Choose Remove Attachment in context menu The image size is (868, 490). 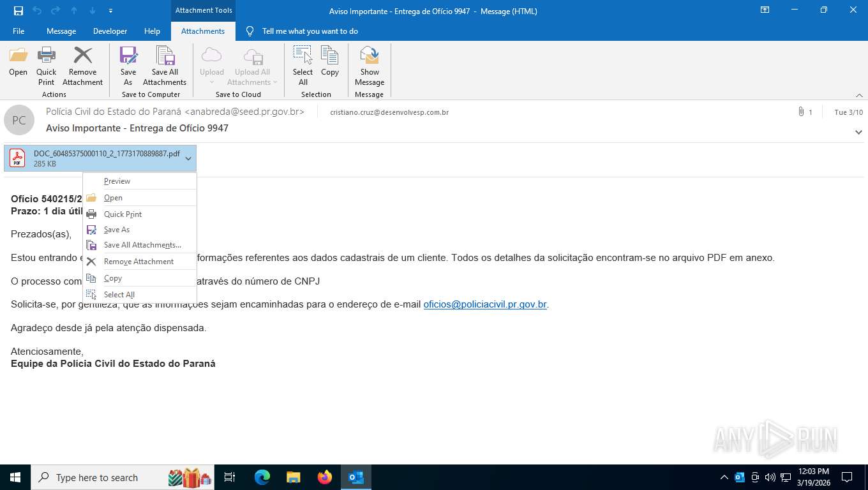tap(140, 262)
